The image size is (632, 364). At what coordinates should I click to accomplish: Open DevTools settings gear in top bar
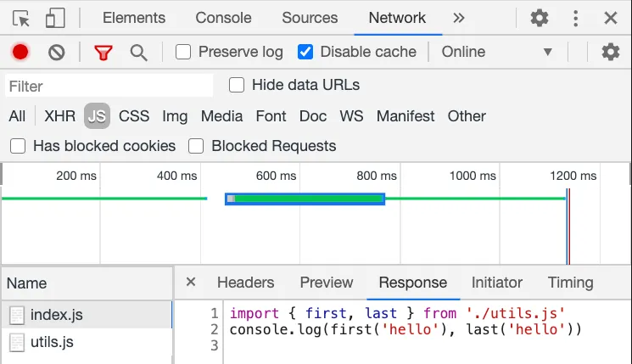pos(540,18)
